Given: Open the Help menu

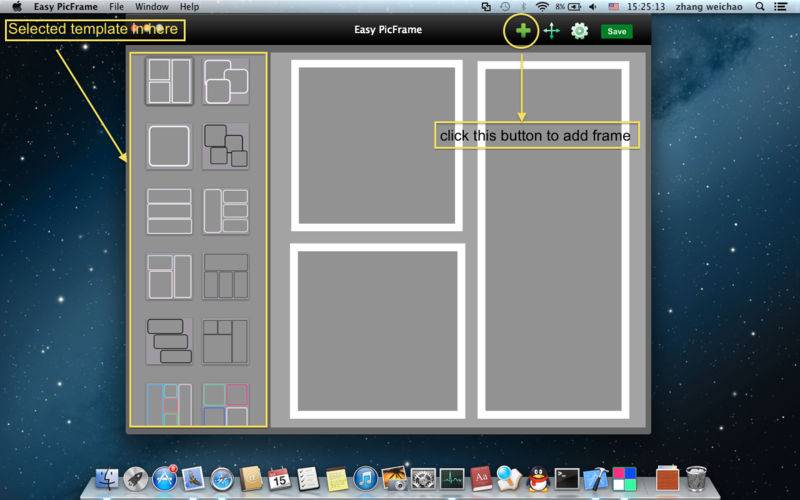Looking at the screenshot, I should point(189,7).
